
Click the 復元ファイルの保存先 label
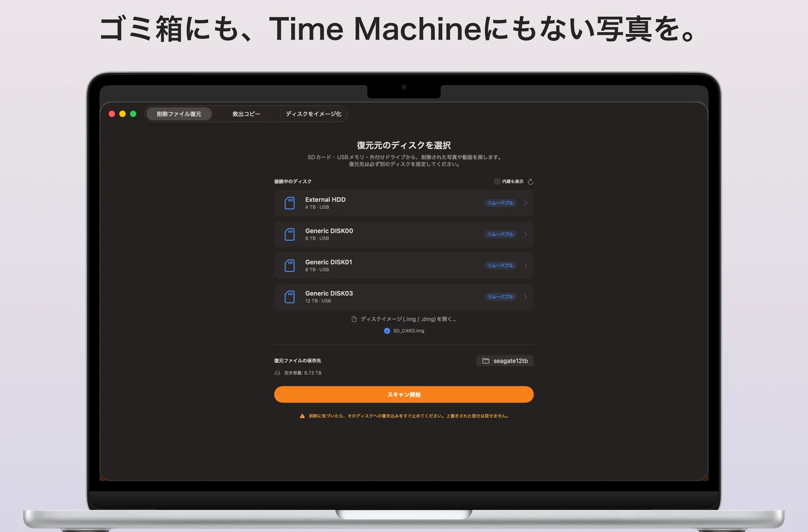pos(298,360)
